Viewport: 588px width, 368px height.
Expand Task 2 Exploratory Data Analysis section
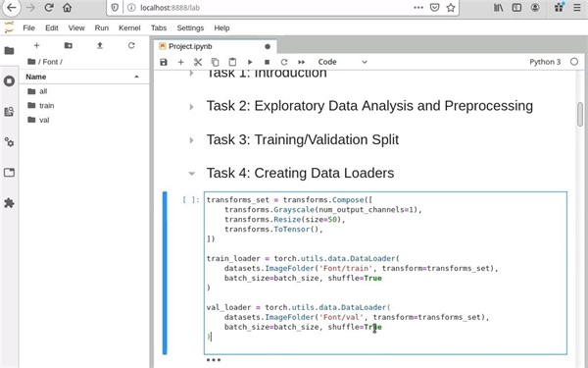coord(192,107)
